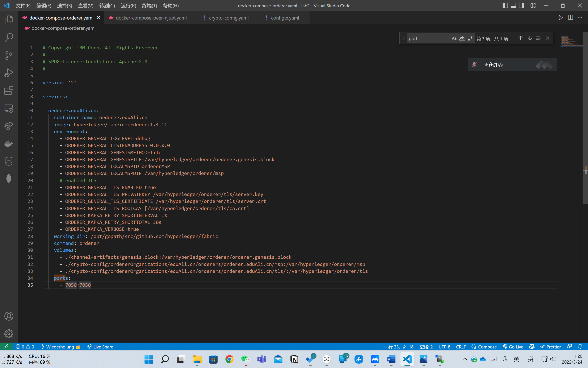Image resolution: width=588 pixels, height=368 pixels.
Task: Click the Copilot status bar icon
Action: pos(532,347)
